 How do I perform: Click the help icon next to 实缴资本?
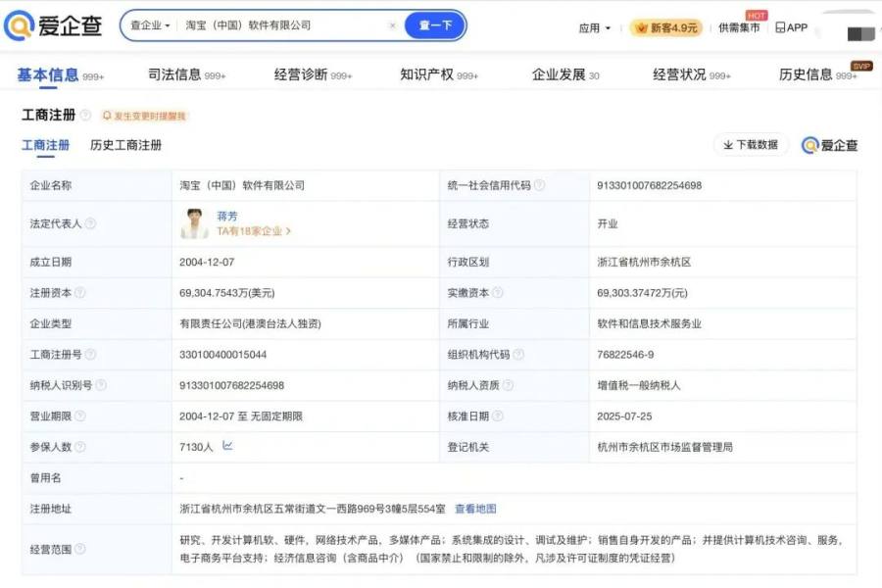click(x=497, y=293)
